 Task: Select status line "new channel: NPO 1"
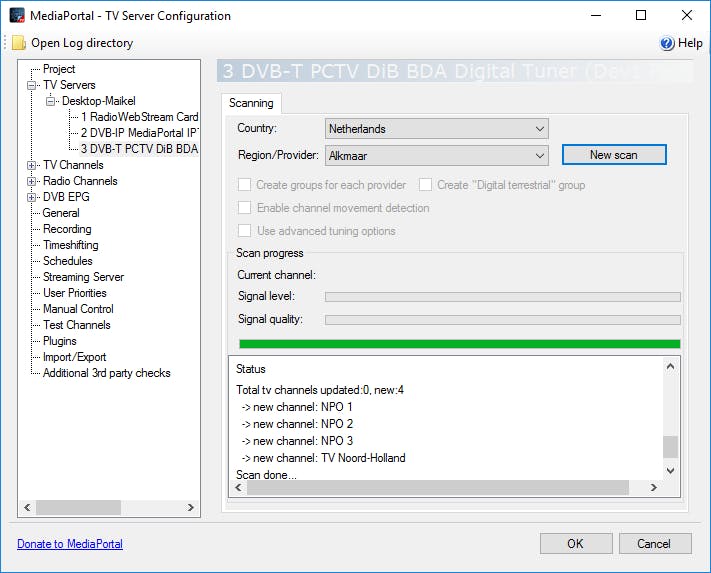pos(297,407)
